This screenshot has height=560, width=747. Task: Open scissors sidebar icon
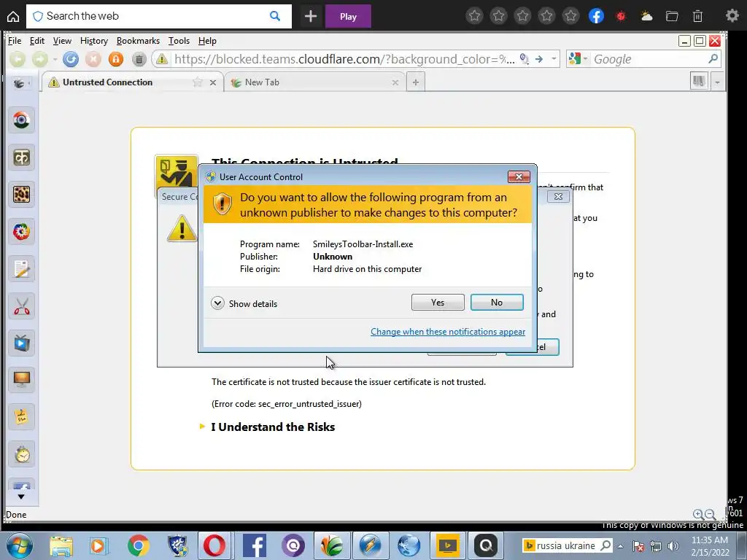pyautogui.click(x=21, y=306)
